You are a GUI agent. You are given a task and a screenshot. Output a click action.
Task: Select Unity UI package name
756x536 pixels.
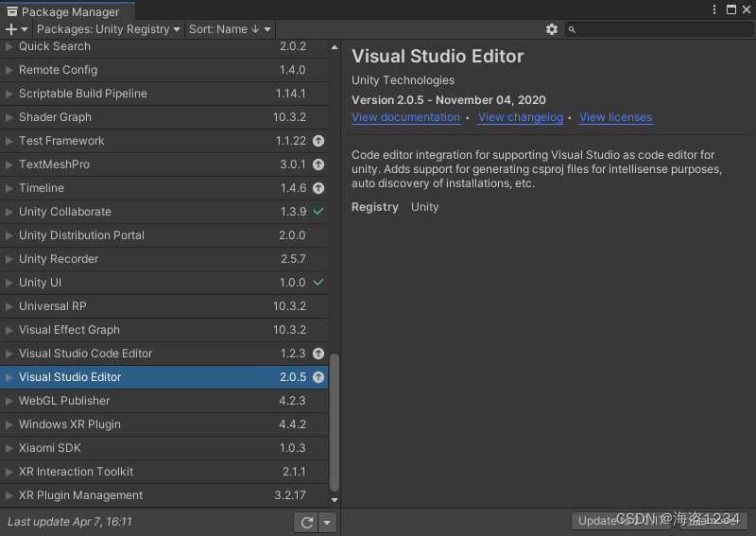[40, 283]
